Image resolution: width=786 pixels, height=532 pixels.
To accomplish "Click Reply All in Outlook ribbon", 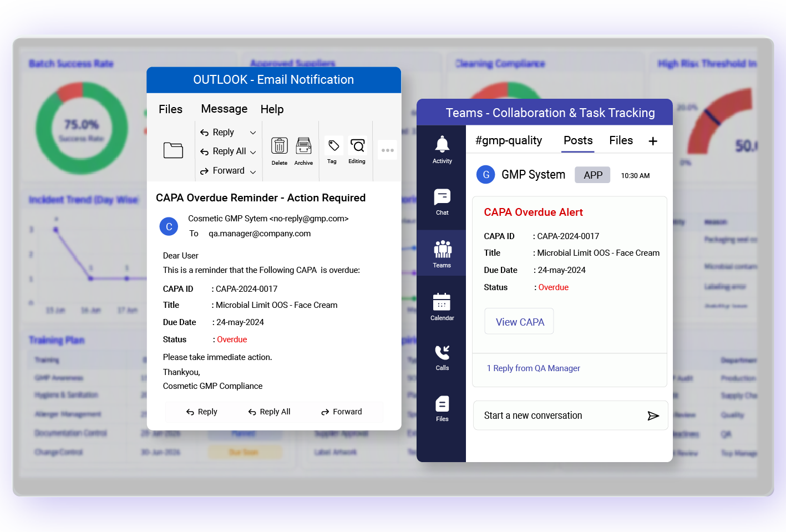I will pyautogui.click(x=223, y=151).
